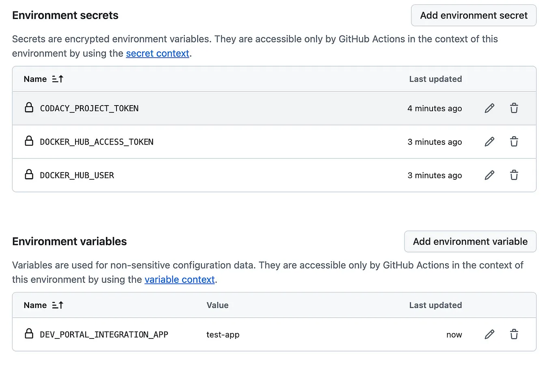The width and height of the screenshot is (551, 392).
Task: Click Add environment variable
Action: pos(470,241)
